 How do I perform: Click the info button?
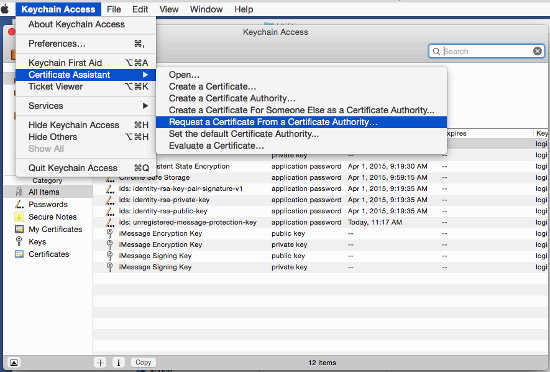(118, 363)
